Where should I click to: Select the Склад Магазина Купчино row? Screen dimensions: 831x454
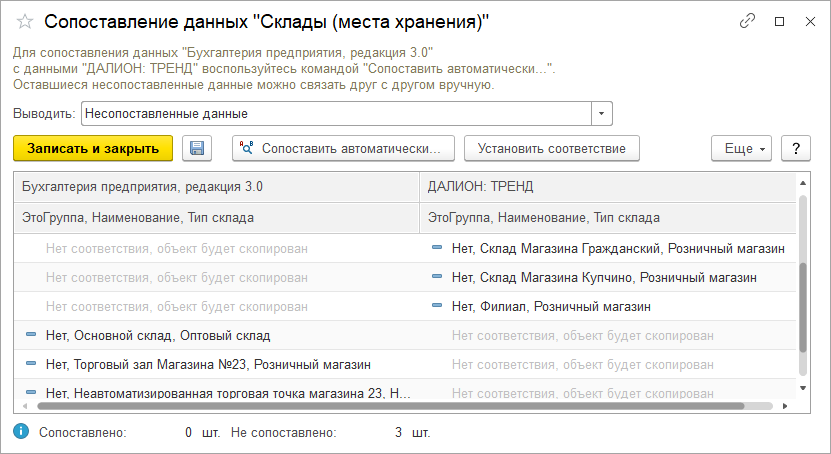click(603, 277)
